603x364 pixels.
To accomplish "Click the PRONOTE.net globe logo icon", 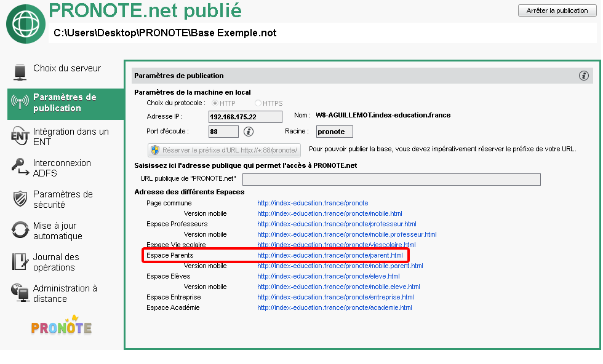I will click(26, 24).
